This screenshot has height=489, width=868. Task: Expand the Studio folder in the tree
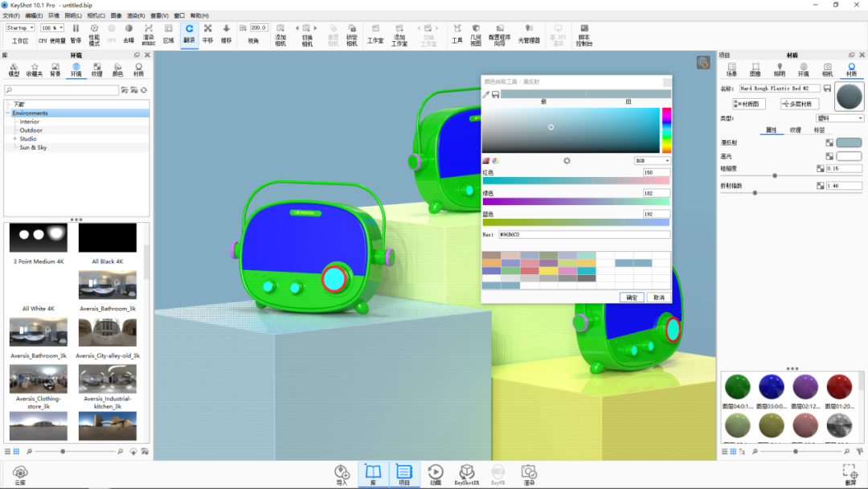click(x=15, y=139)
